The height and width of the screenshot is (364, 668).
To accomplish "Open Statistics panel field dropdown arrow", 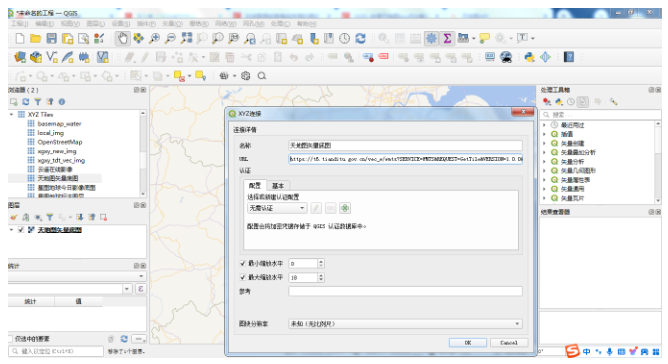I will (x=127, y=289).
